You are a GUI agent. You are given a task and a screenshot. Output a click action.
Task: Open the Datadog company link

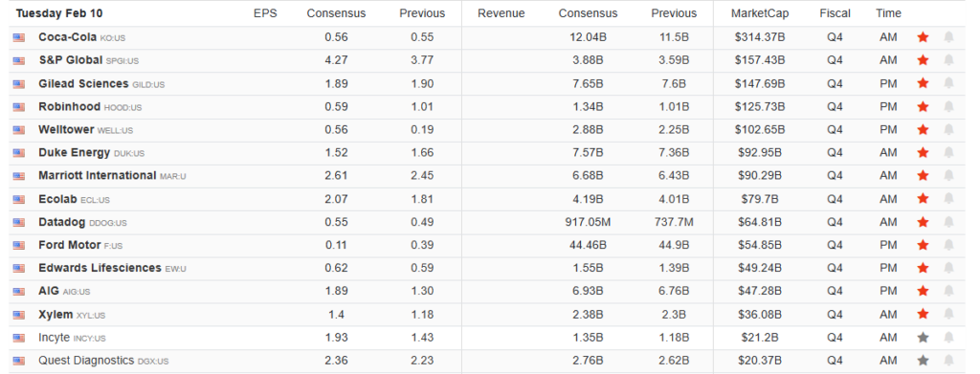coord(62,222)
